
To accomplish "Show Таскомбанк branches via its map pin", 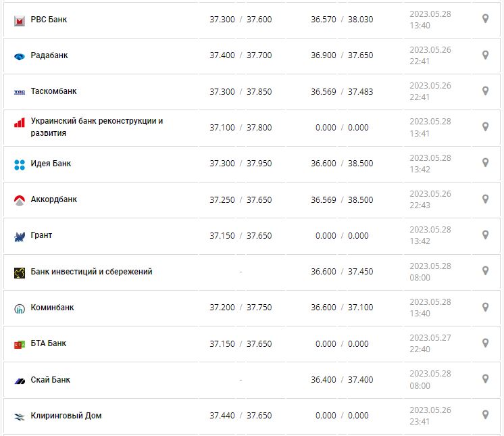I will tap(485, 91).
